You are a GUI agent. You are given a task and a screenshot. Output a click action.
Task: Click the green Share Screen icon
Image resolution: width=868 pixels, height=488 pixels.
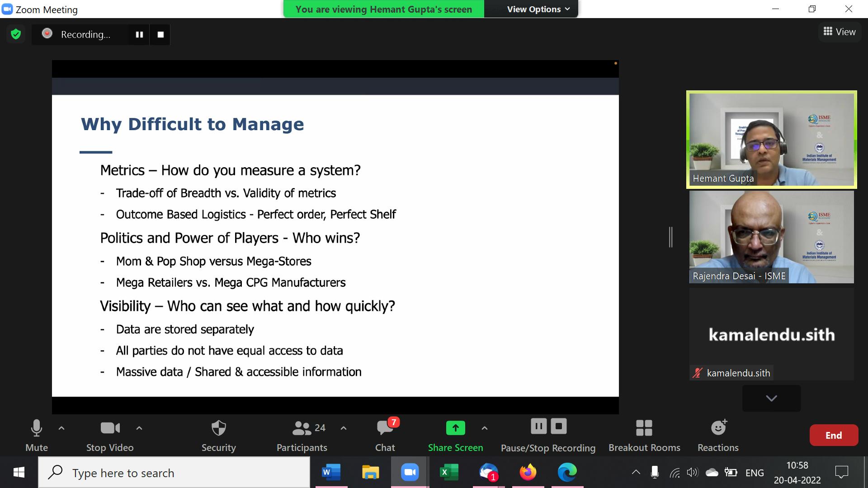[455, 428]
